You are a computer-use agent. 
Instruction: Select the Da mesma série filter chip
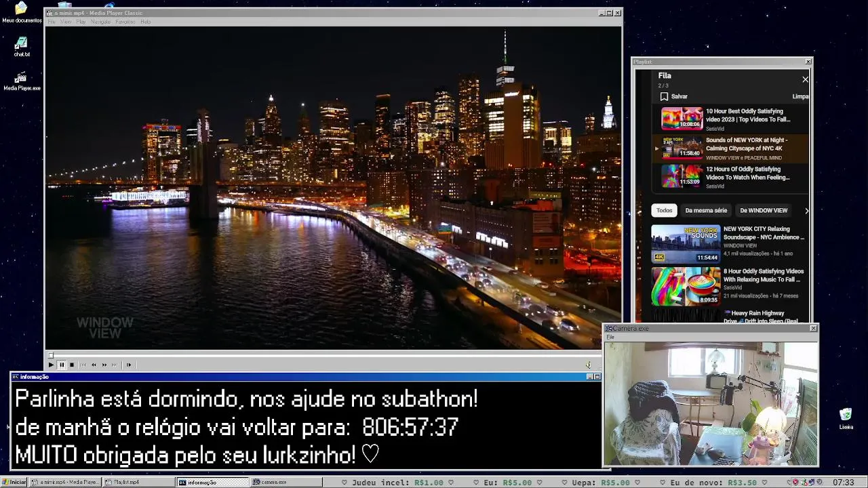point(706,211)
